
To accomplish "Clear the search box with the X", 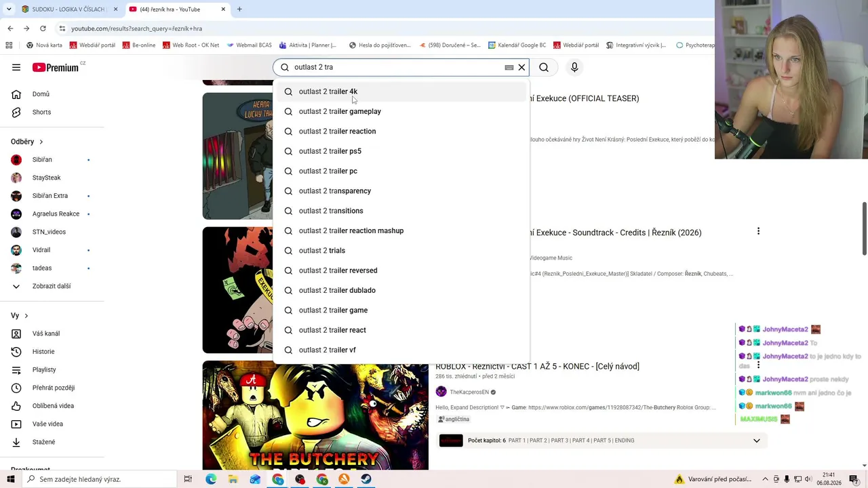I will pyautogui.click(x=521, y=67).
